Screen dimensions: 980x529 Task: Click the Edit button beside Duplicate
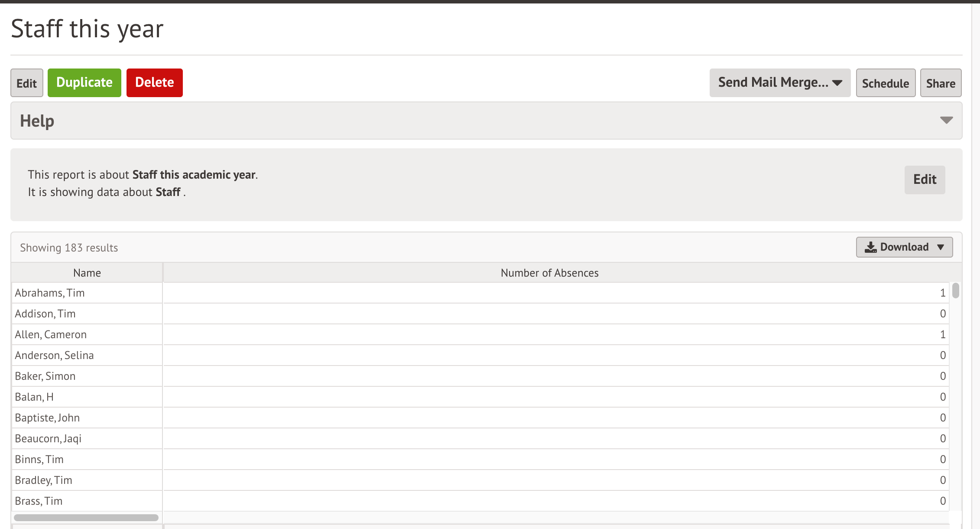click(x=27, y=83)
